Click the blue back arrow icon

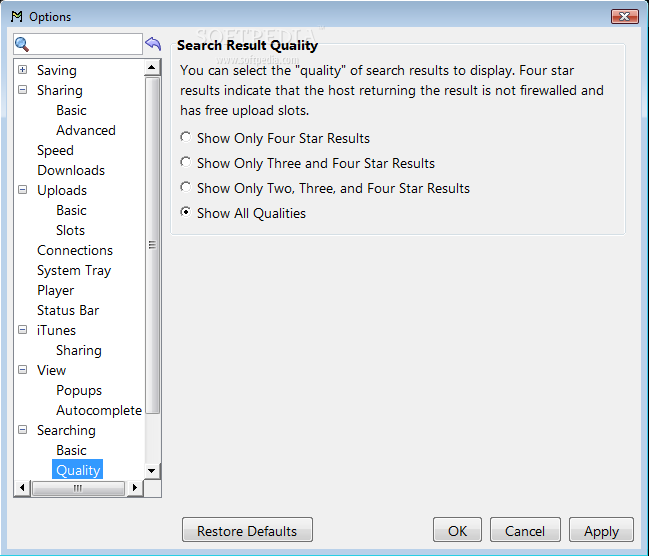pos(153,43)
